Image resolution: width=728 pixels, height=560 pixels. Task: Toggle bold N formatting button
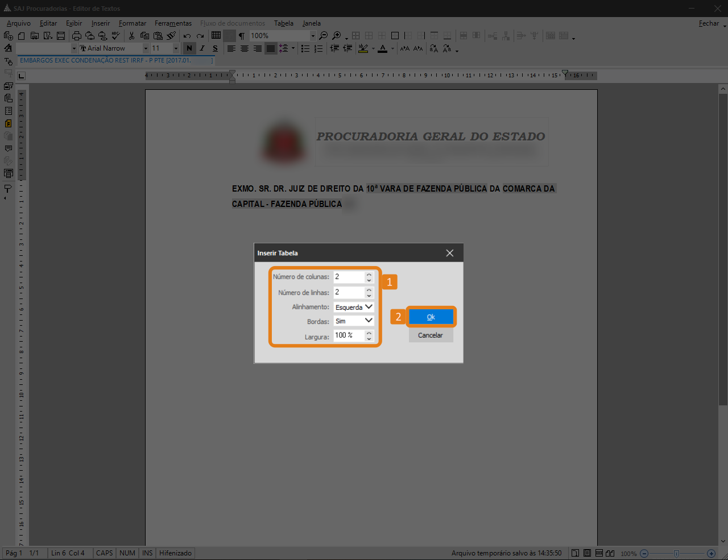pyautogui.click(x=189, y=49)
